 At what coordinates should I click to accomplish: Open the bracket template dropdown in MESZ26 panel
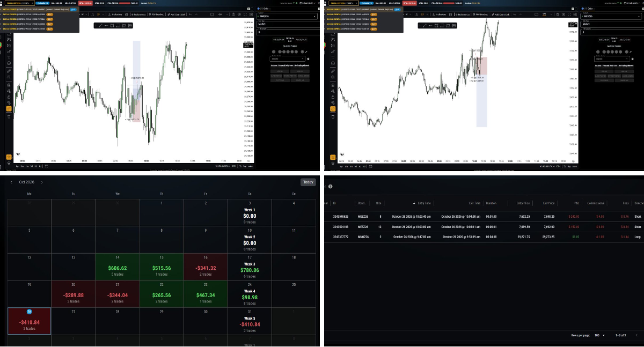612,58
